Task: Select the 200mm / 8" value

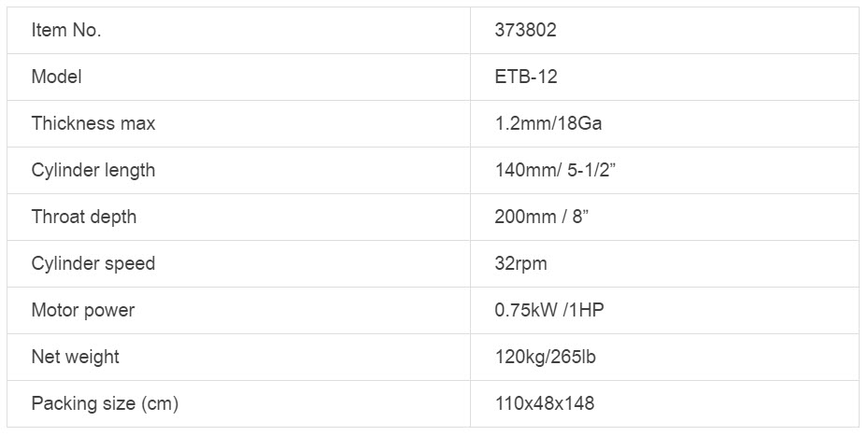Action: coord(541,217)
